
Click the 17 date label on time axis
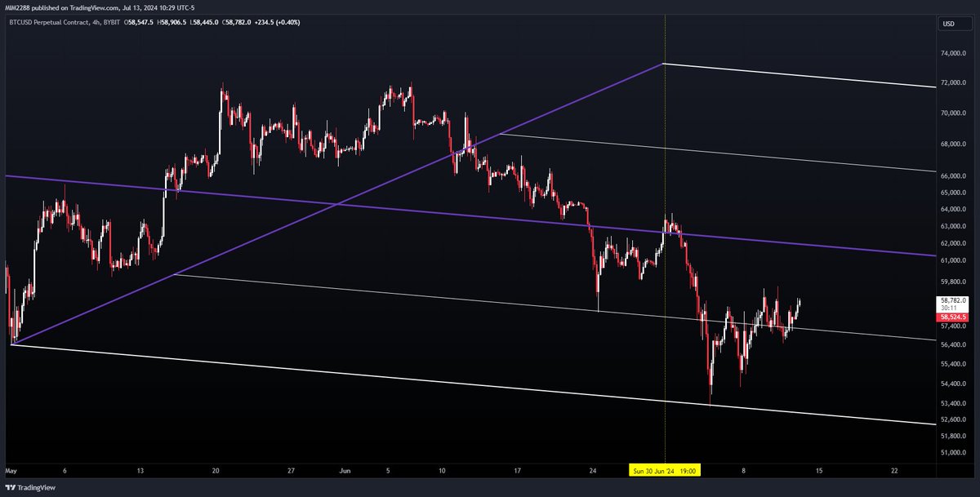(517, 471)
